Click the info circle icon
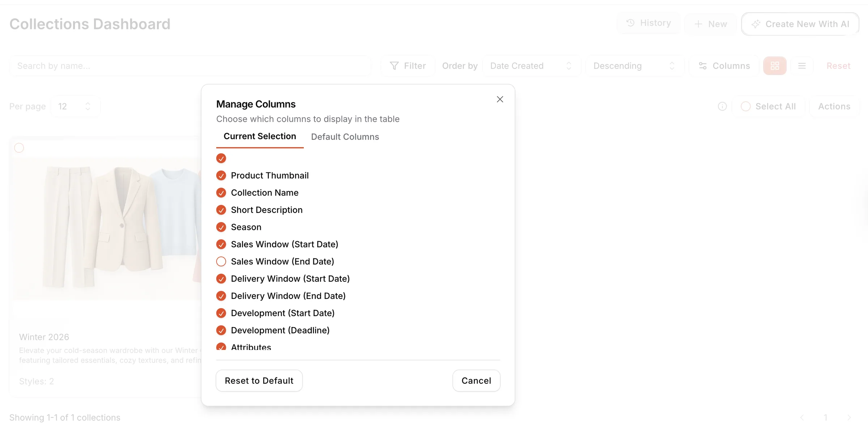 722,106
